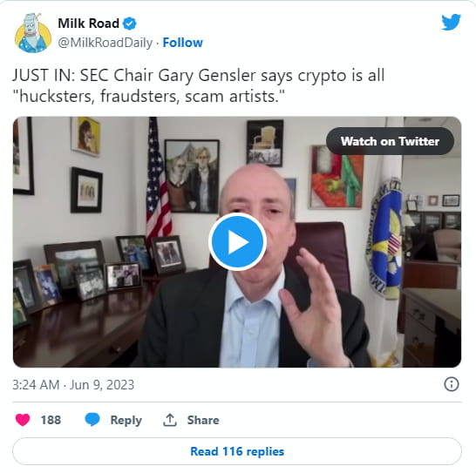Image resolution: width=476 pixels, height=473 pixels.
Task: Play the embedded Gensler video
Action: click(237, 242)
